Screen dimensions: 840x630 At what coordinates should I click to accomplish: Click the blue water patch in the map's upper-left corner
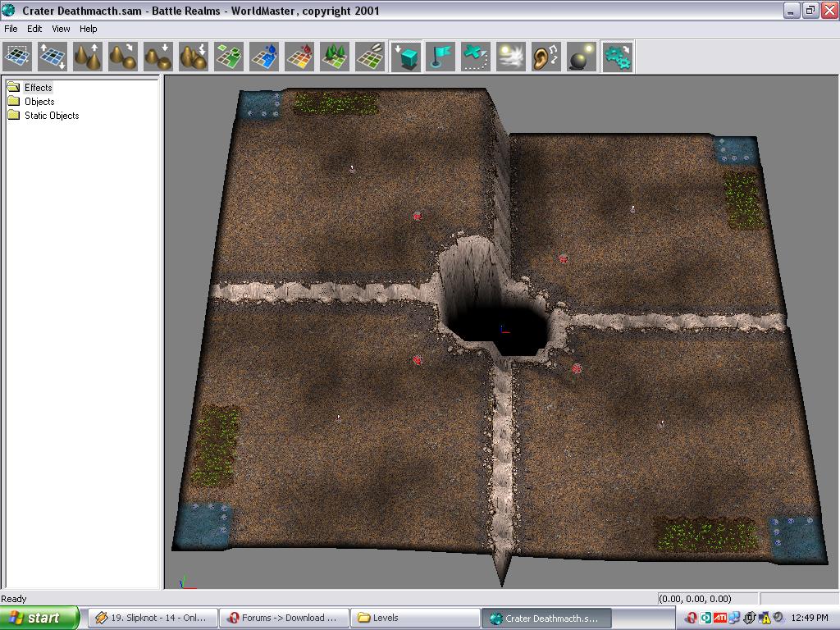[x=260, y=106]
